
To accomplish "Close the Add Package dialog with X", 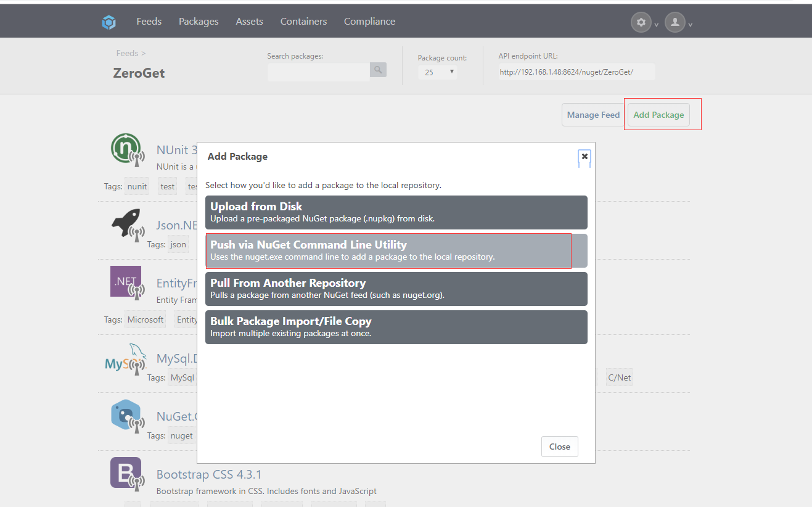I will (x=584, y=157).
